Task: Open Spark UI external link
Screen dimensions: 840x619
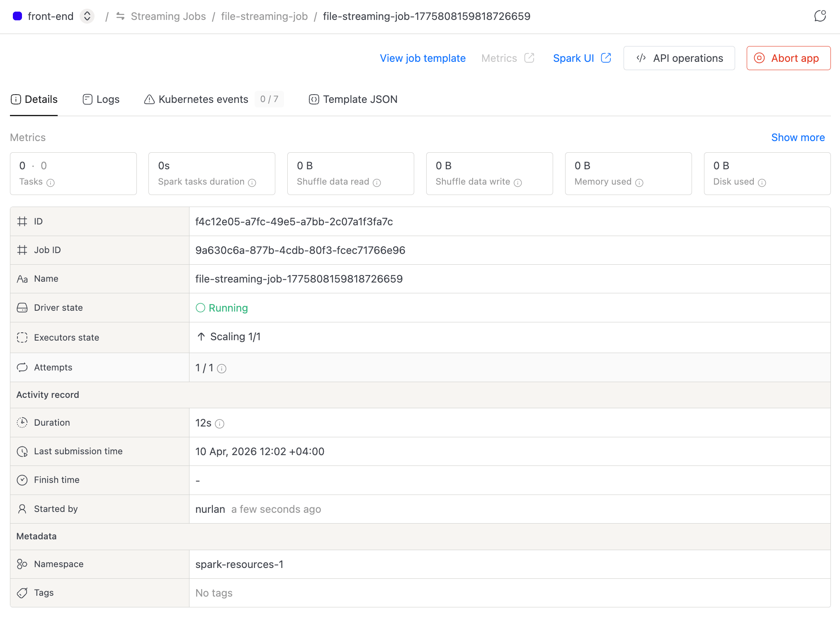Action: click(582, 58)
